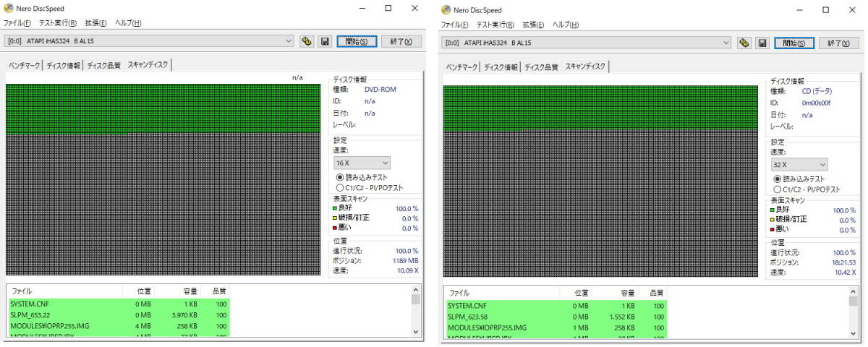This screenshot has height=347, width=868.
Task: Switch to ベンチマーク tab in the right window
Action: pos(461,67)
